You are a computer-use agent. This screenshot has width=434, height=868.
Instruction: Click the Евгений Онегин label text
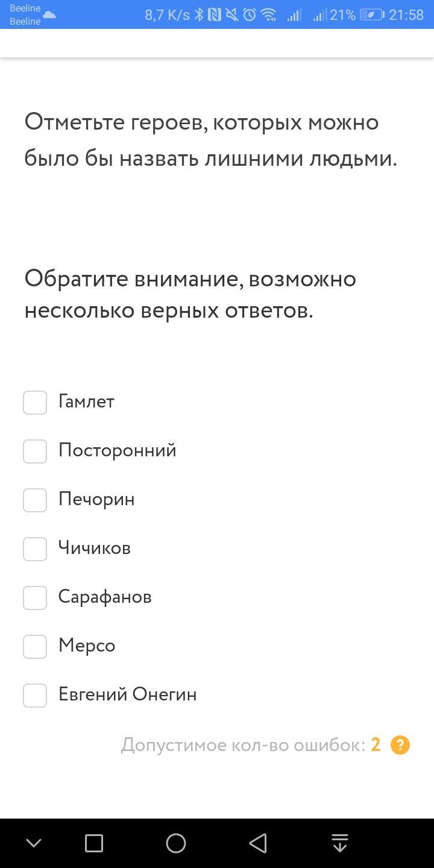tap(127, 694)
